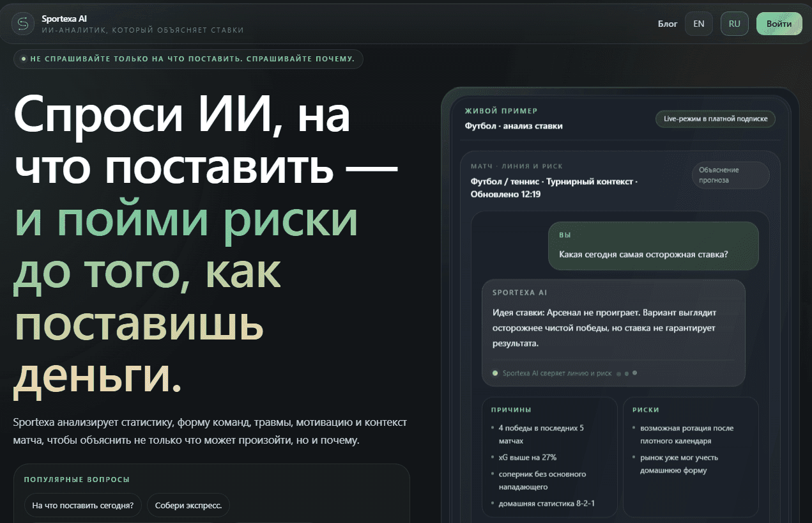The width and height of the screenshot is (812, 523).
Task: Switch language to EN
Action: tap(699, 24)
